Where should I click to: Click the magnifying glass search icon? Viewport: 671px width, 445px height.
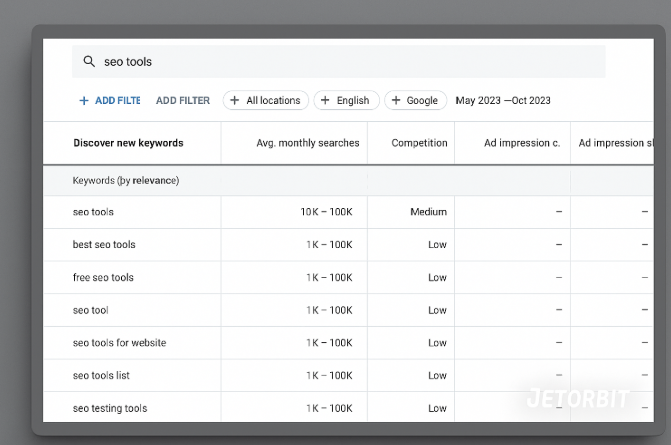(x=89, y=62)
